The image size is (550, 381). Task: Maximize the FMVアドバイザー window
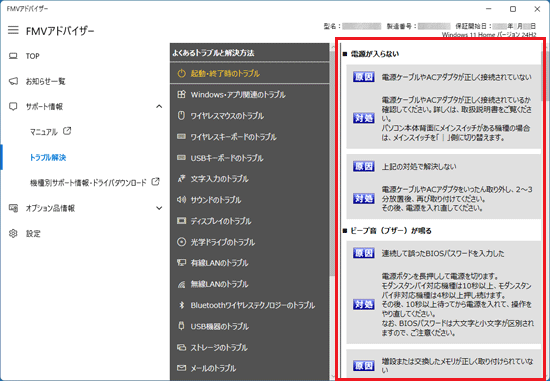(x=513, y=9)
